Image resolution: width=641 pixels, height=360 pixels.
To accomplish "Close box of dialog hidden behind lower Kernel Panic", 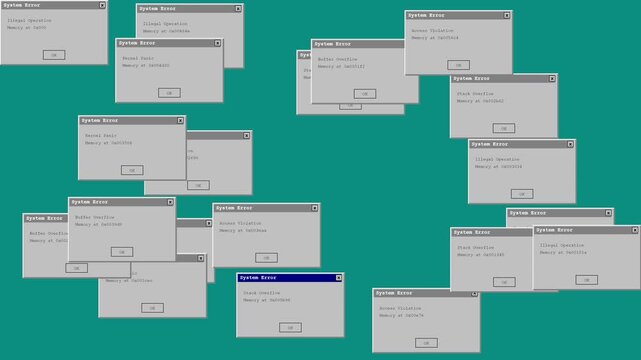I will point(246,135).
